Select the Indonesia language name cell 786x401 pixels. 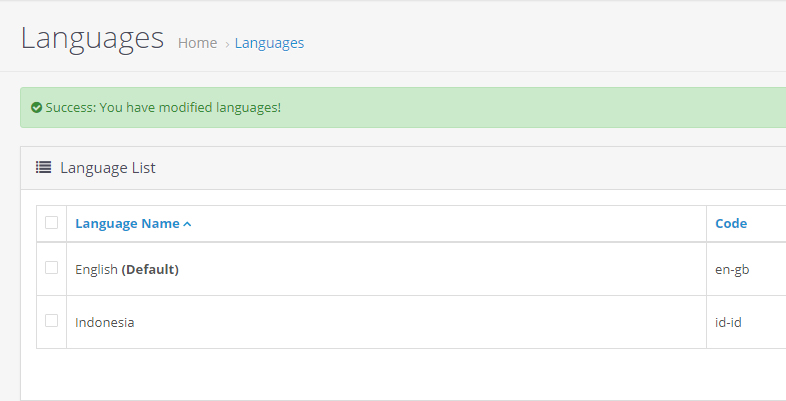click(105, 322)
